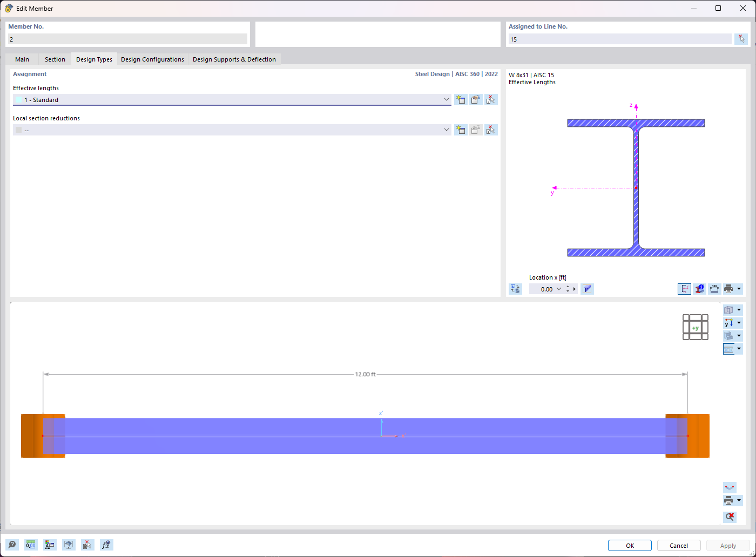Open the section info icon
The image size is (756, 557).
699,289
